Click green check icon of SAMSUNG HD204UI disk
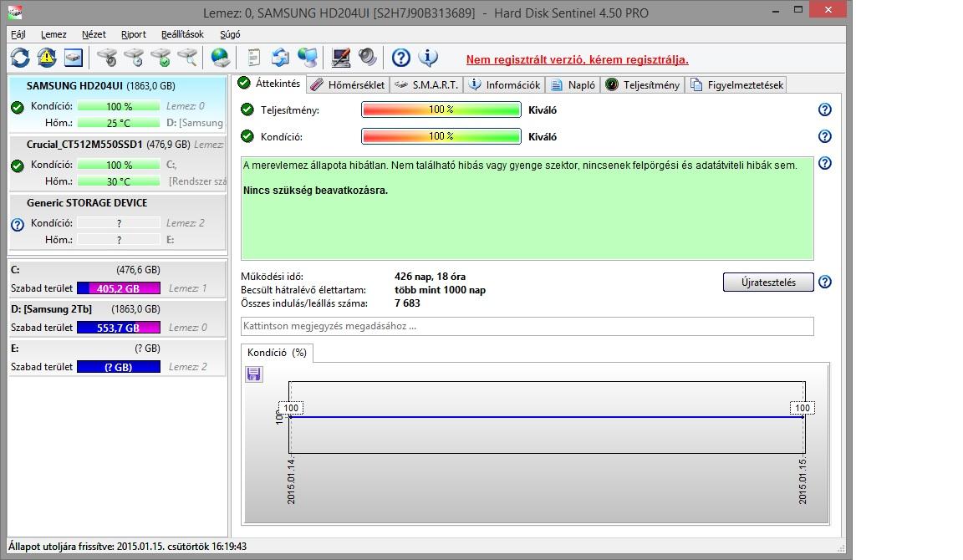This screenshot has width=963, height=560. click(18, 108)
